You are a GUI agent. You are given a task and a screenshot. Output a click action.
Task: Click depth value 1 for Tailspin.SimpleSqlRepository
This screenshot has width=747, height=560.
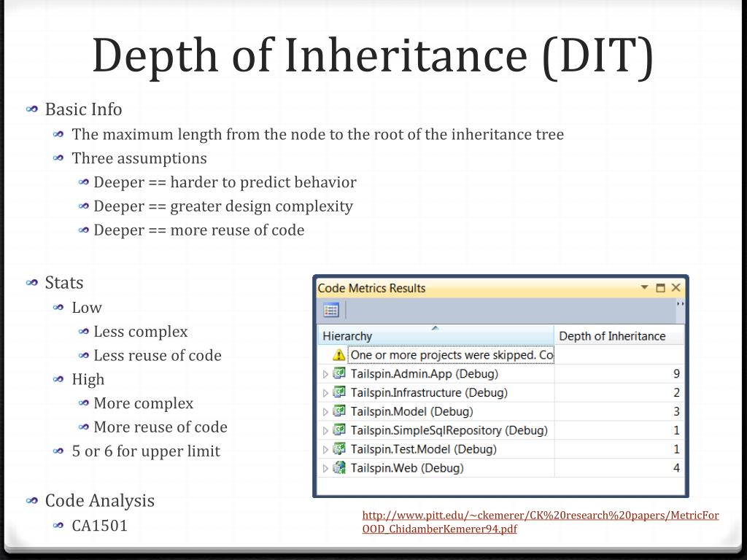pyautogui.click(x=676, y=430)
